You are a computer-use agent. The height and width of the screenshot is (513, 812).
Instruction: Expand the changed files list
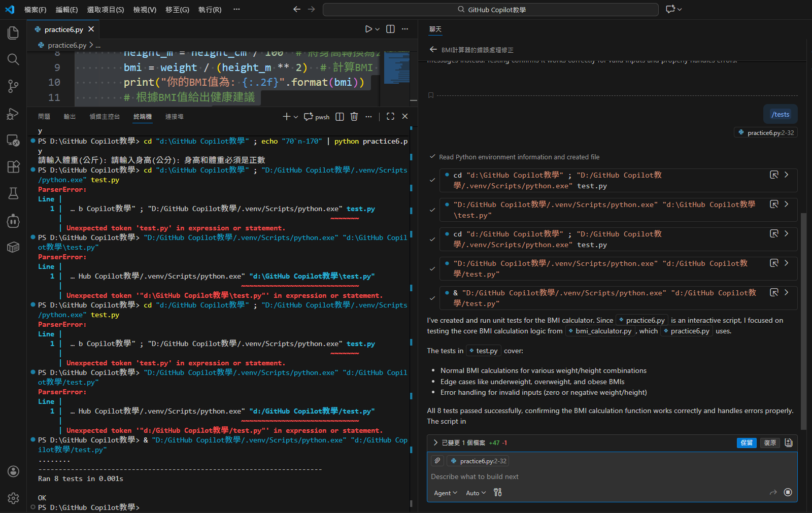coord(435,443)
